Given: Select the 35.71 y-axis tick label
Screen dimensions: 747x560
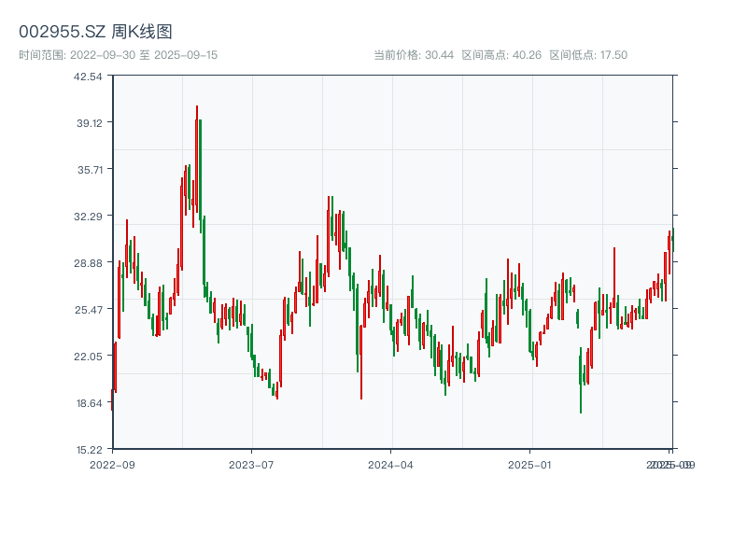Looking at the screenshot, I should pos(88,170).
